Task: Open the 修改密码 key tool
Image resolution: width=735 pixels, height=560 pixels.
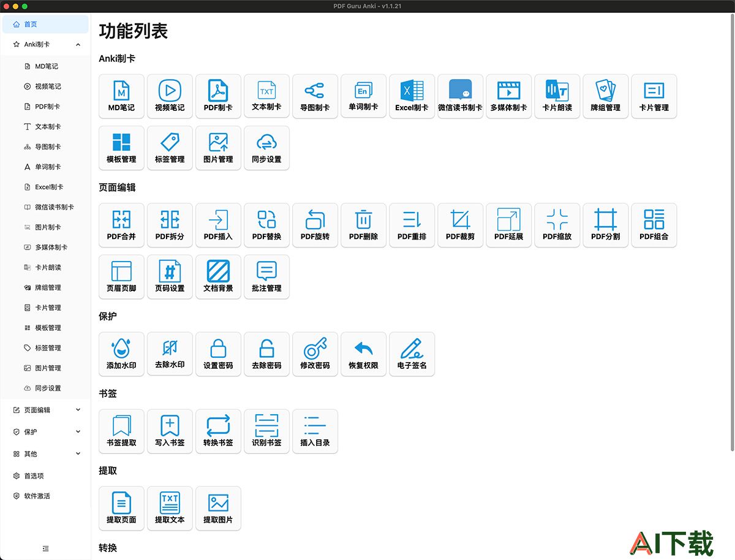Action: pos(315,354)
